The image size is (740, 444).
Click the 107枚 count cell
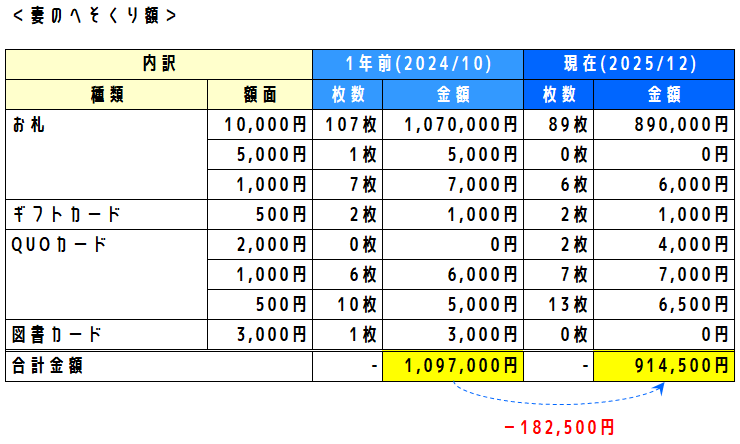click(347, 125)
